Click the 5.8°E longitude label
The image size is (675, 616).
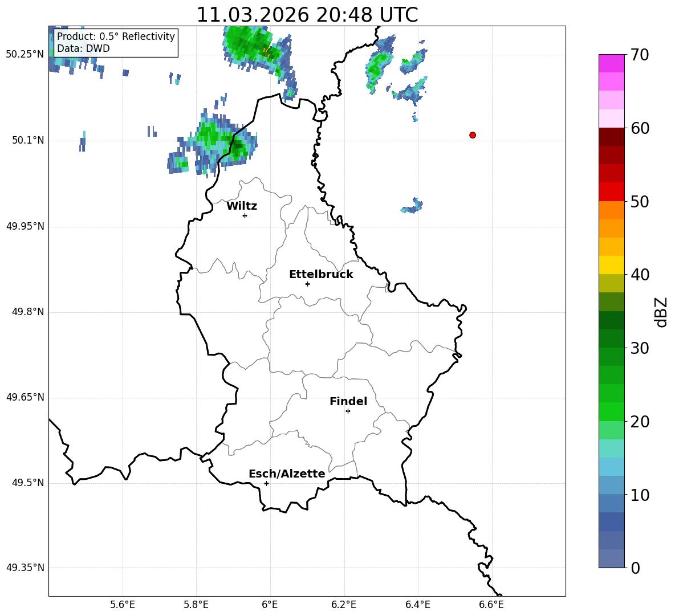pyautogui.click(x=196, y=605)
